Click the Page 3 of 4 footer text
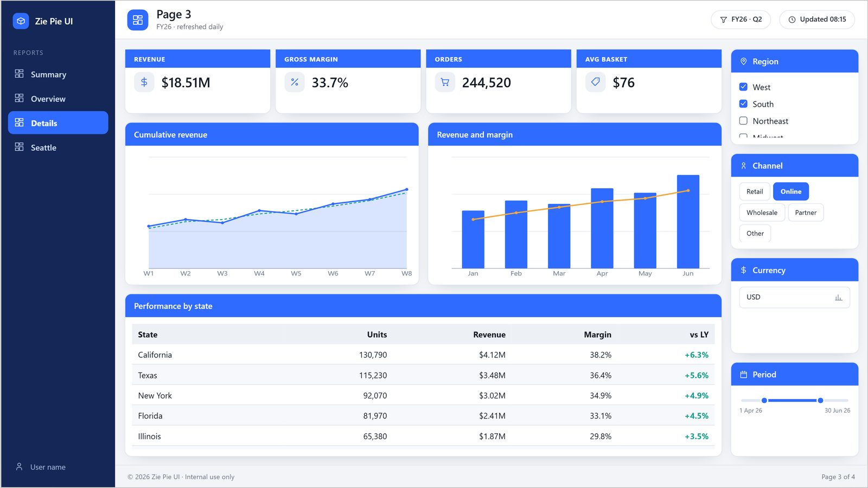Viewport: 868px width, 488px height. [x=838, y=477]
